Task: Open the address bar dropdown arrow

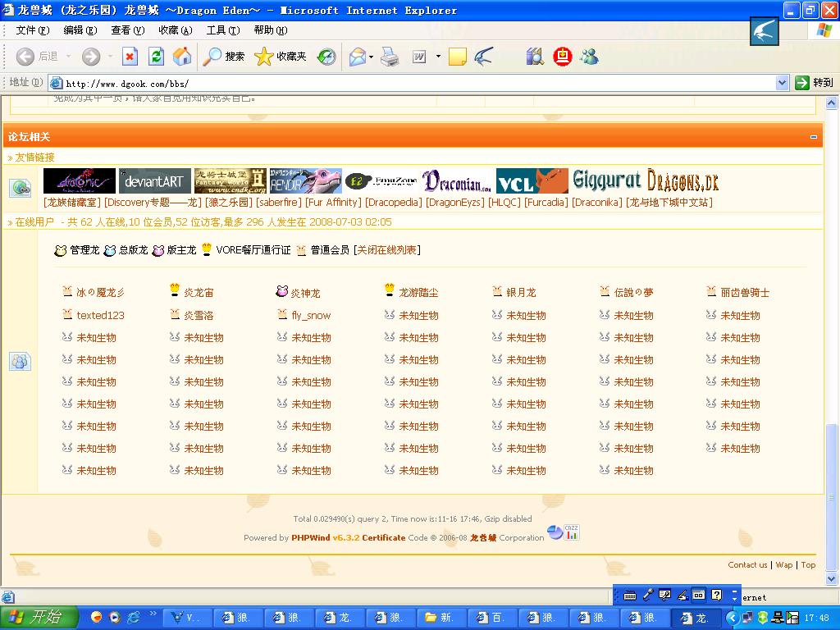Action: tap(782, 83)
